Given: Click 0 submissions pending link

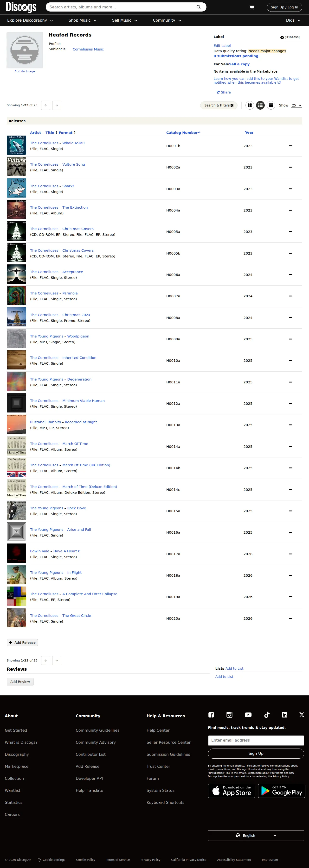Looking at the screenshot, I should pos(236,56).
